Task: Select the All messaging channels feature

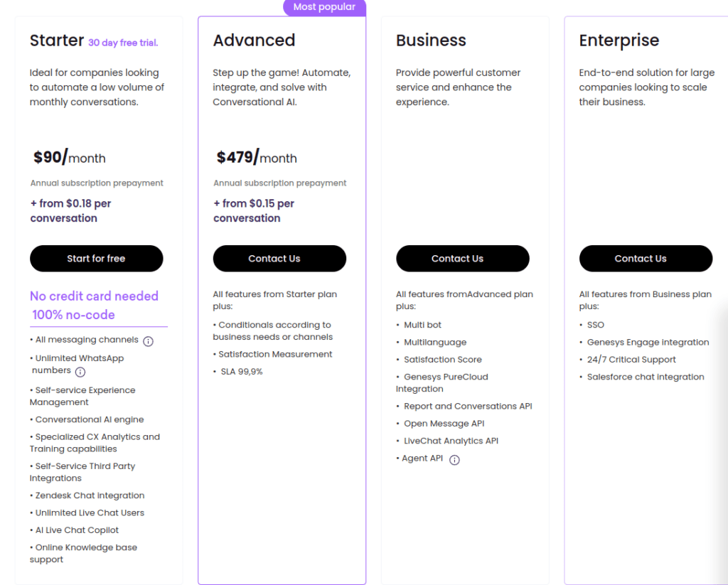Action: pyautogui.click(x=84, y=340)
